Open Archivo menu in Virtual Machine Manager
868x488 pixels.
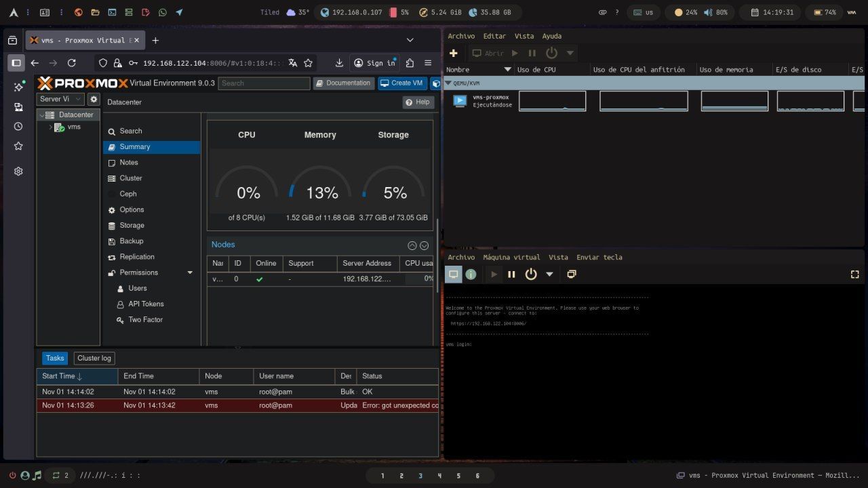[461, 36]
